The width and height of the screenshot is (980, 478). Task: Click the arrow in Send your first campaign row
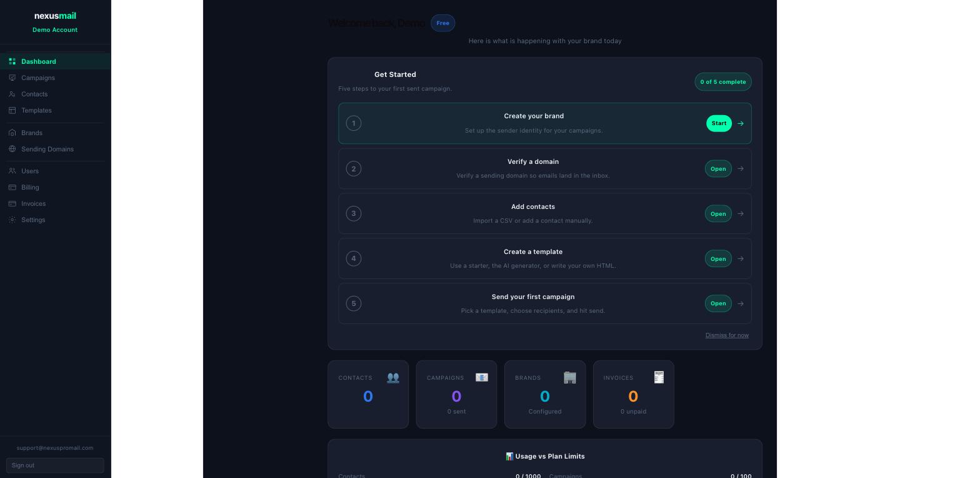click(741, 303)
